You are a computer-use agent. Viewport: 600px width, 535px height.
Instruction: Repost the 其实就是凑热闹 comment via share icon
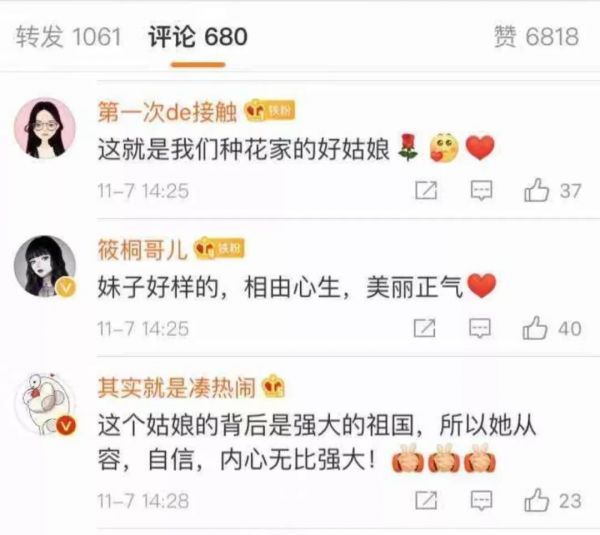click(426, 500)
